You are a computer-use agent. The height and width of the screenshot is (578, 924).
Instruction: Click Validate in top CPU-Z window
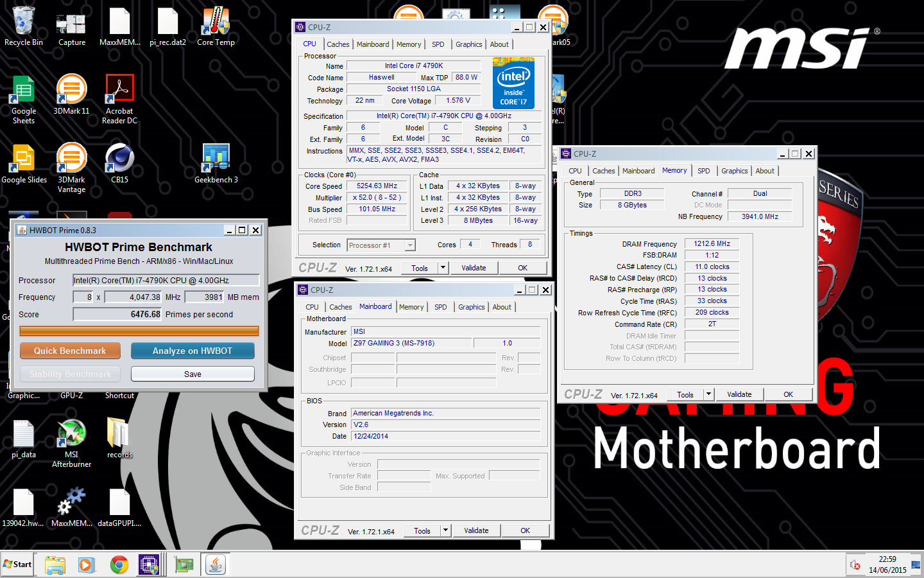click(474, 268)
